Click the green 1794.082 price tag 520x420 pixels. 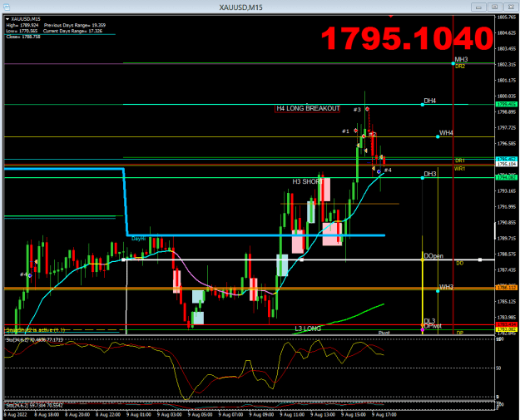coord(506,178)
